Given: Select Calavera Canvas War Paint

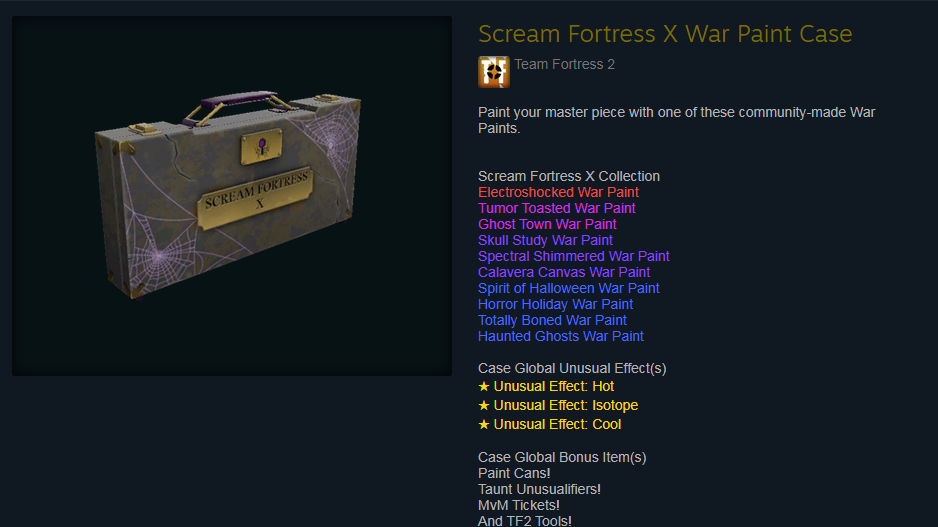Looking at the screenshot, I should click(564, 272).
